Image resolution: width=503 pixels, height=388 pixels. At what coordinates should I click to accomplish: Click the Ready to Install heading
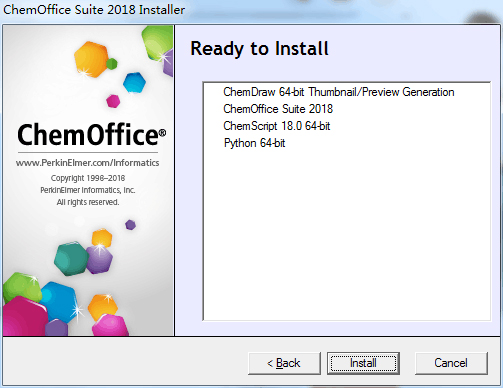point(259,49)
